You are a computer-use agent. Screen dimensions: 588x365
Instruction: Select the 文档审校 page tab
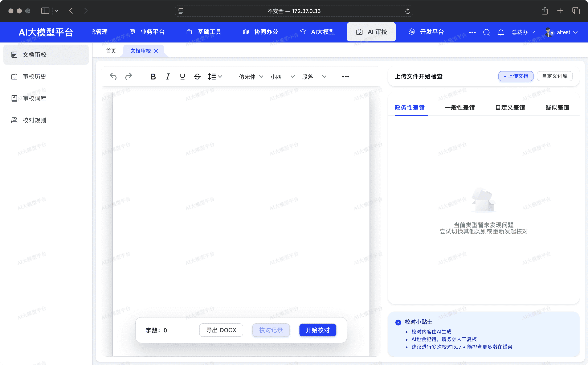(140, 51)
